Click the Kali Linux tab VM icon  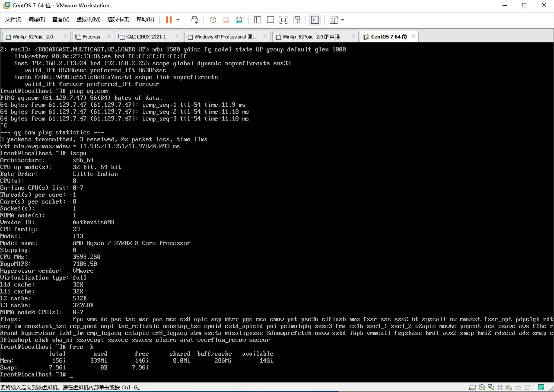point(121,37)
